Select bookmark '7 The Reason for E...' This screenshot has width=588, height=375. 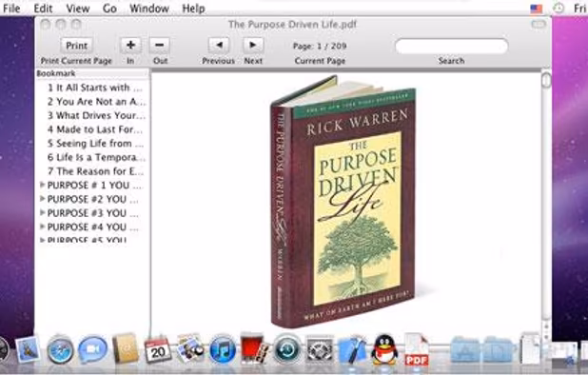coord(95,171)
